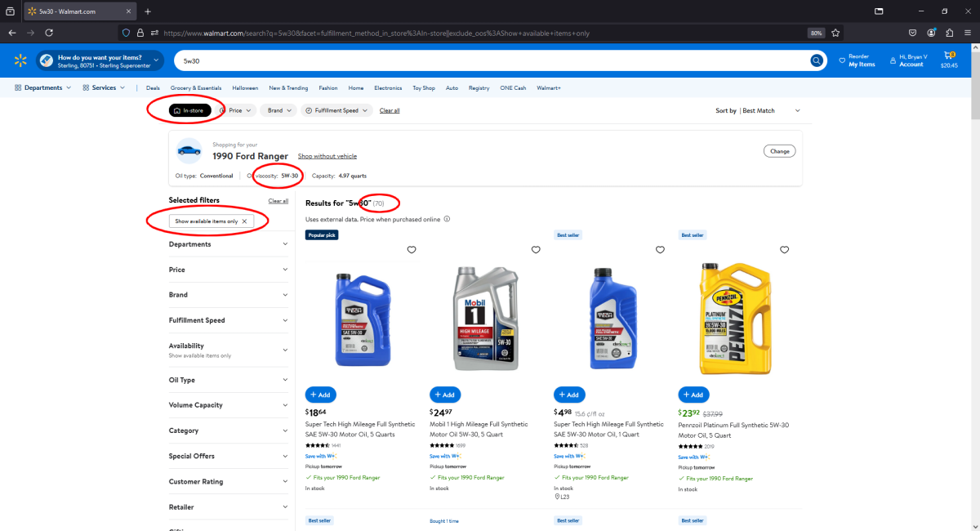Click the 80% zoom level indicator
The image size is (980, 531).
point(816,33)
